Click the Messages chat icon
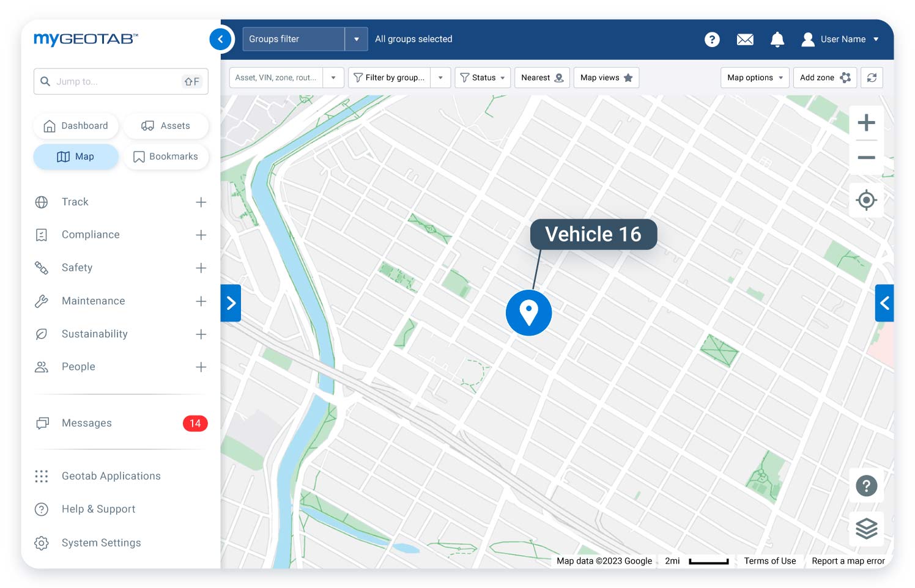The width and height of the screenshot is (915, 588). (42, 423)
